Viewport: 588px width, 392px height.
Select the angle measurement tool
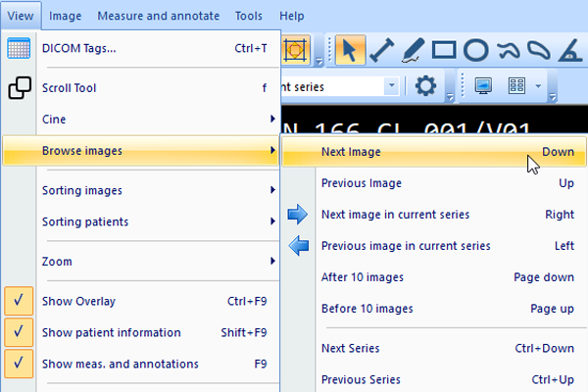(x=569, y=50)
